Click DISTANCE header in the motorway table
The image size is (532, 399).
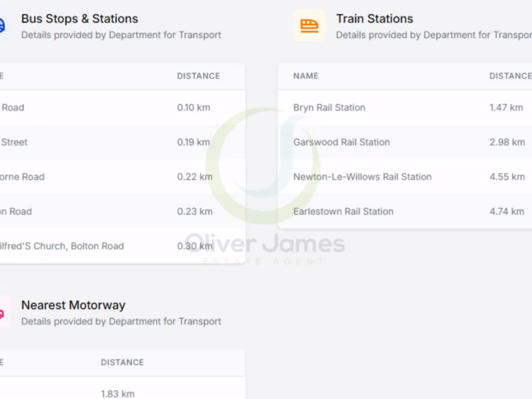click(122, 362)
